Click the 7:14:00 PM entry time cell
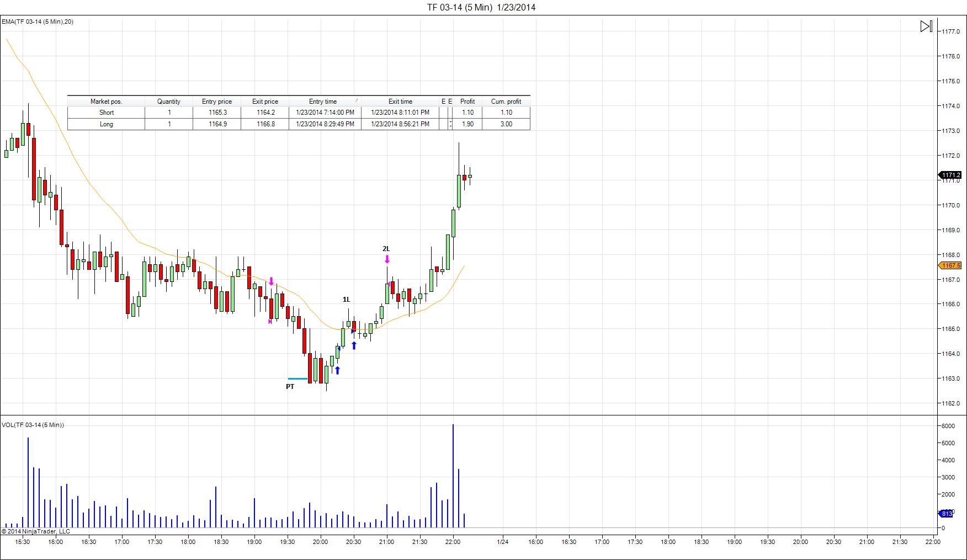Image resolution: width=967 pixels, height=560 pixels. click(325, 113)
